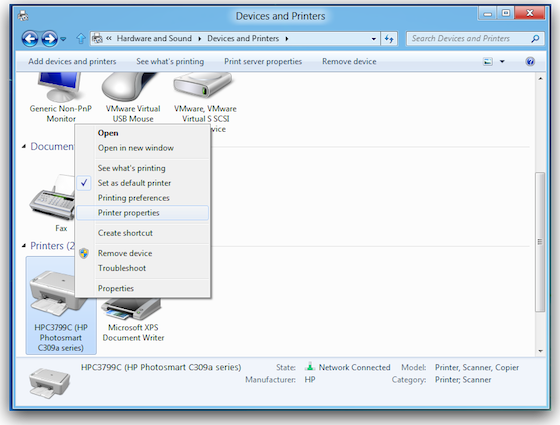Close the Devices and Printers window
This screenshot has height=425, width=560.
(x=530, y=14)
